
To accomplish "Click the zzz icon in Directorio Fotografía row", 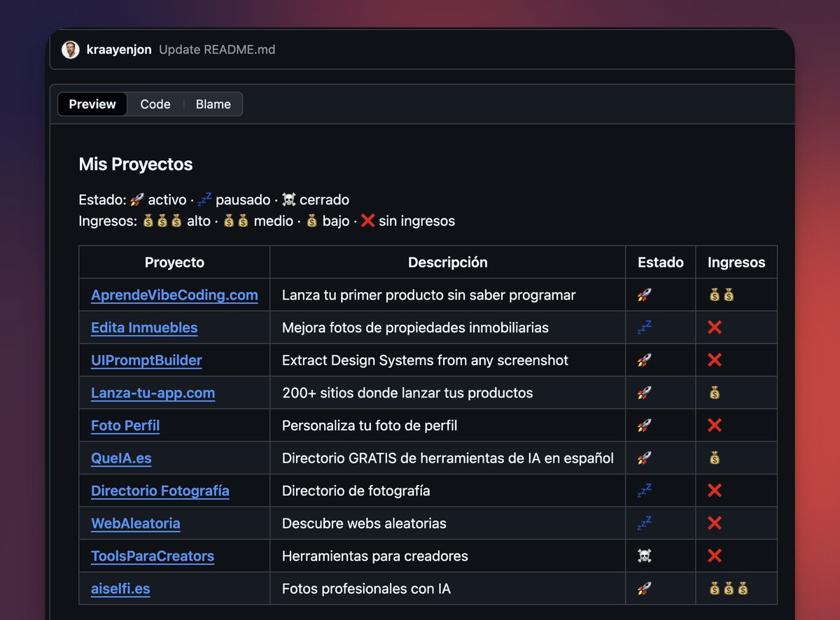I will 644,491.
